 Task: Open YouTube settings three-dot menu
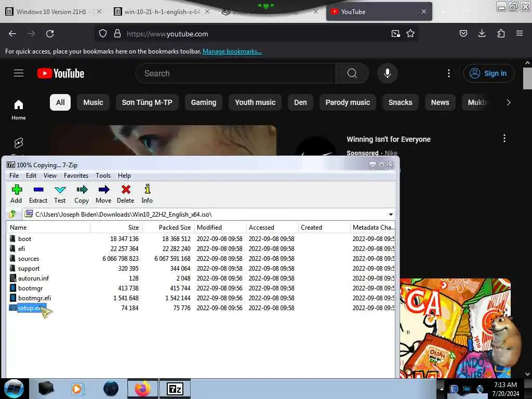click(x=449, y=73)
